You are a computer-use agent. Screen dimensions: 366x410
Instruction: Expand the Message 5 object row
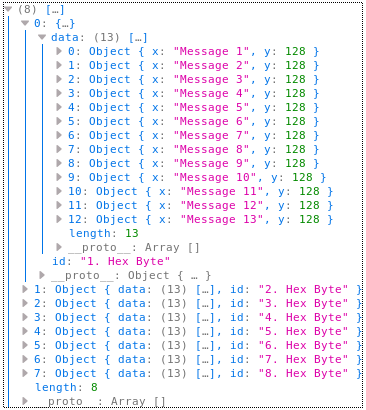coord(59,107)
